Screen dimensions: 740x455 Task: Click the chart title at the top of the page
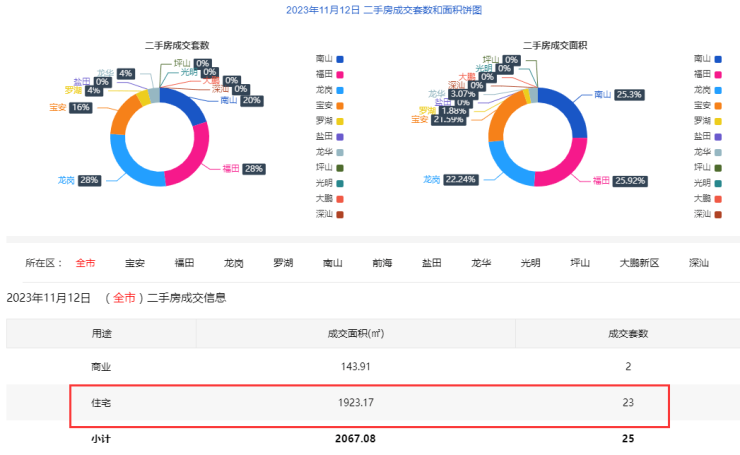pos(370,10)
